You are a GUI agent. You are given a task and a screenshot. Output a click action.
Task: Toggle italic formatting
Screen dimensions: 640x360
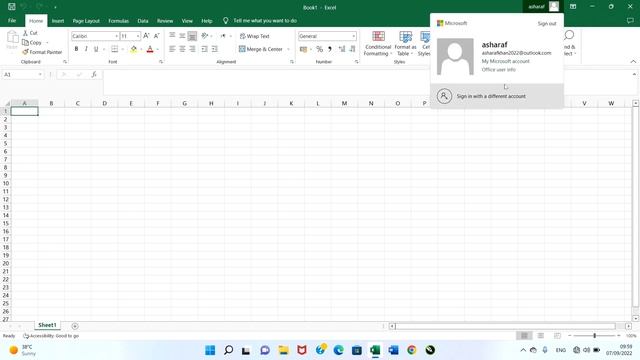pyautogui.click(x=86, y=49)
